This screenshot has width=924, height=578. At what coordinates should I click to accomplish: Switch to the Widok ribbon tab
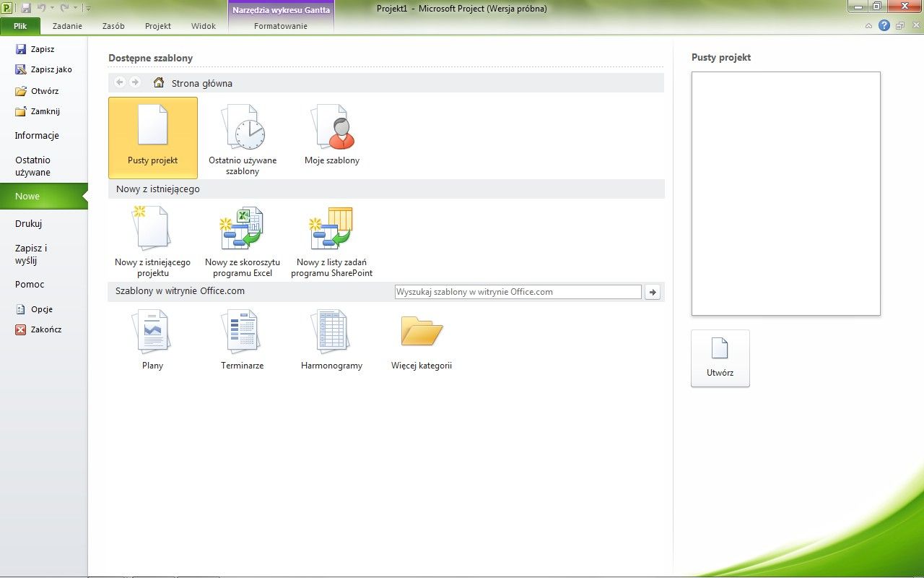point(204,26)
